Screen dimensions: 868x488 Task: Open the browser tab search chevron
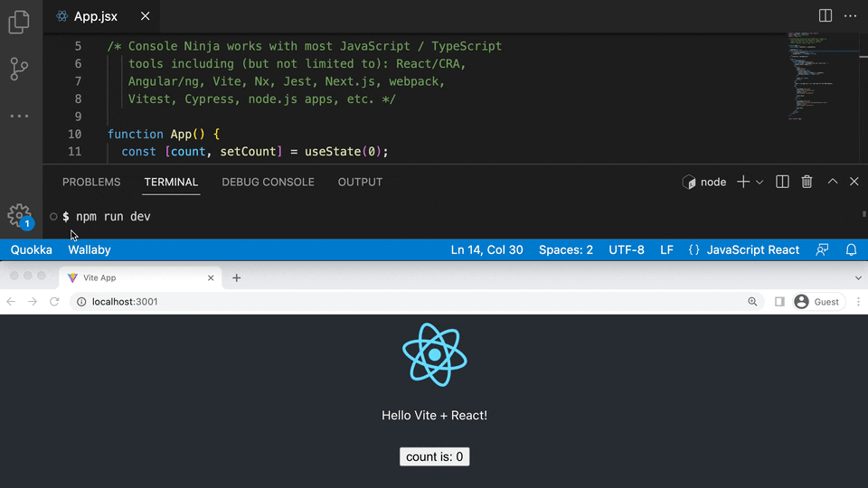point(858,277)
